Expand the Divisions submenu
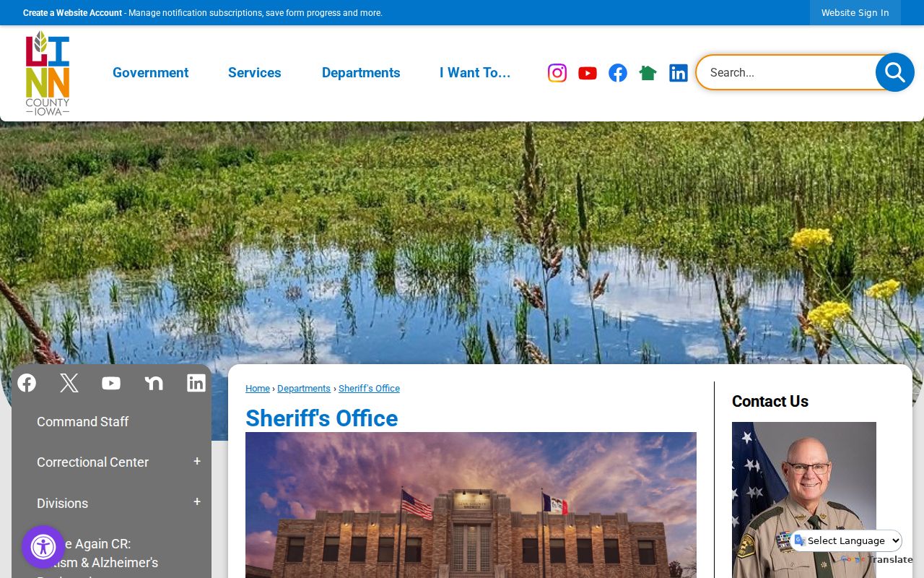 pos(197,502)
